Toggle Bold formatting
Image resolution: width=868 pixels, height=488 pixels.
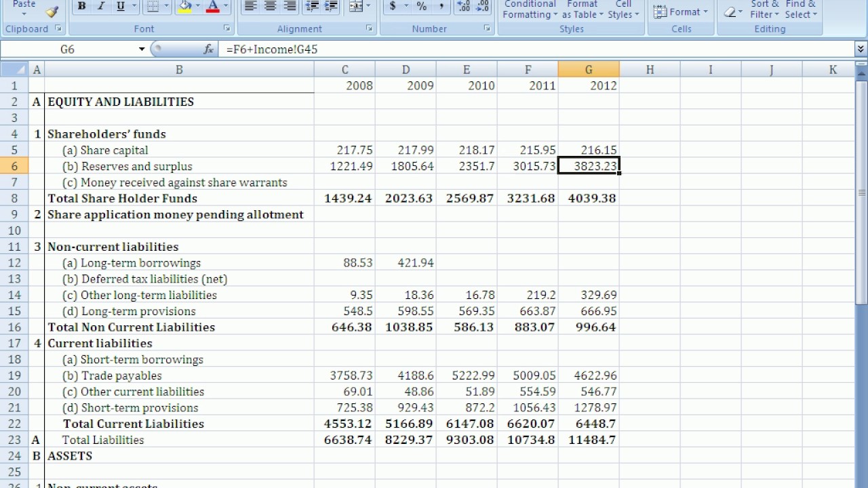81,7
